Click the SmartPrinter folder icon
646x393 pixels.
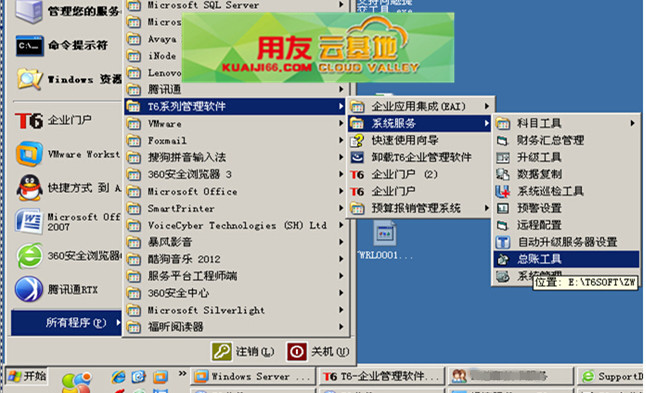coord(133,208)
